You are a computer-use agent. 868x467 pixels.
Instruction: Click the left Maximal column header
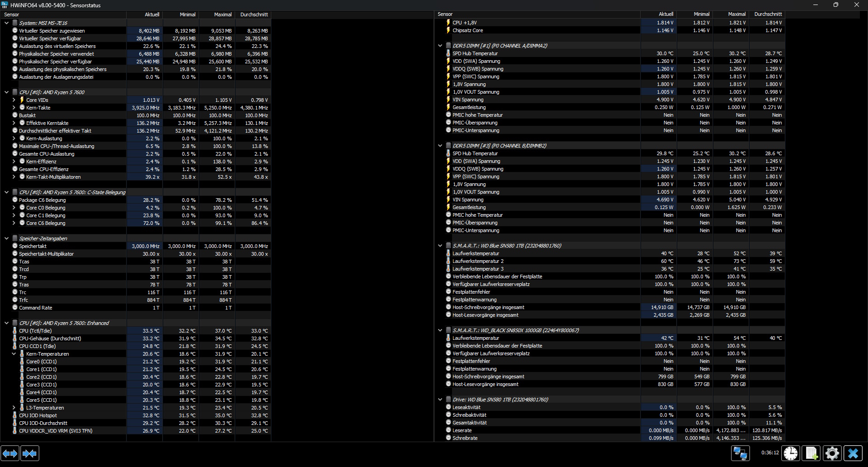coord(222,14)
